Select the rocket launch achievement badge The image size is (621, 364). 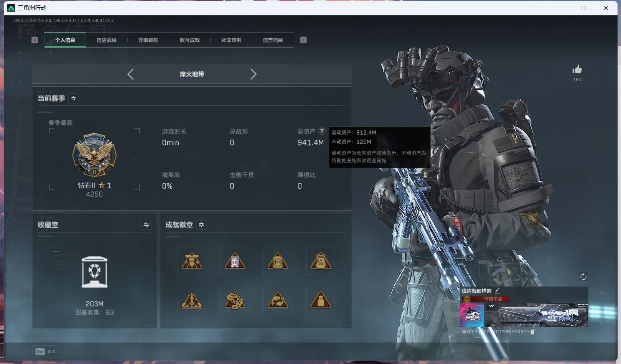[192, 300]
